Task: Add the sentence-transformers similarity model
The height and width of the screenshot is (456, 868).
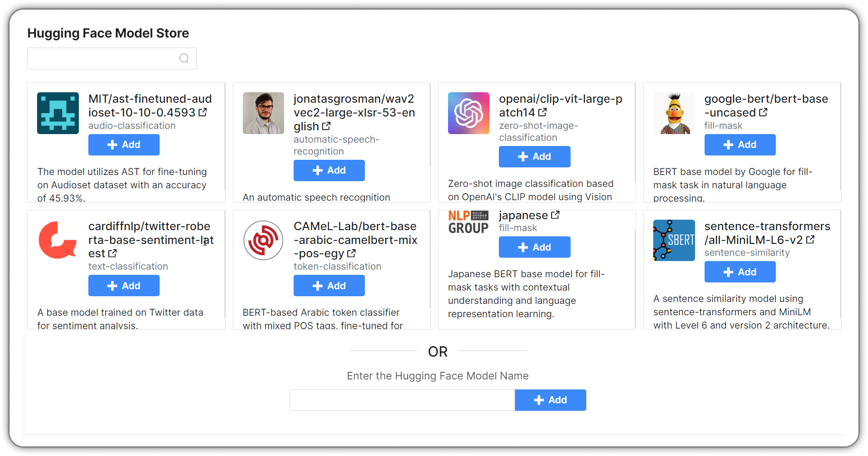Action: pyautogui.click(x=740, y=272)
